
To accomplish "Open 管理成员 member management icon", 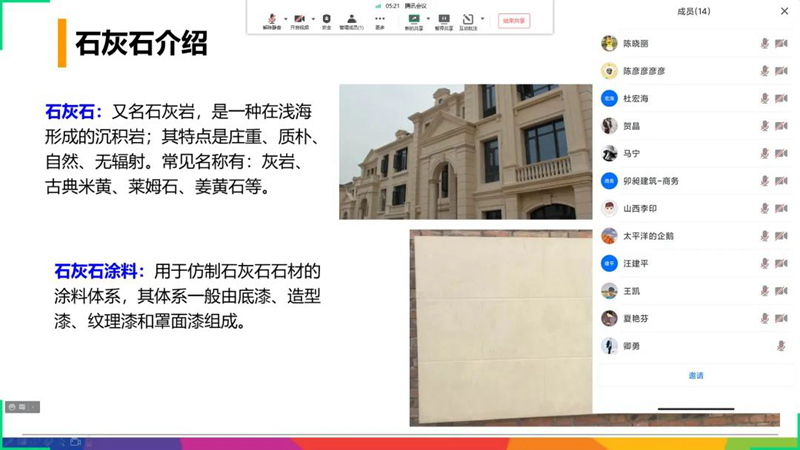I will tap(352, 19).
